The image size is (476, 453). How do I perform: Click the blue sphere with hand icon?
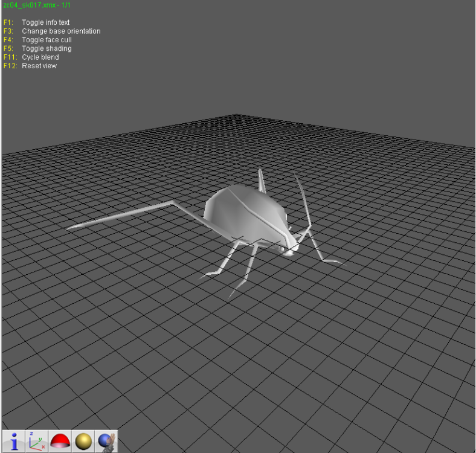(x=106, y=441)
